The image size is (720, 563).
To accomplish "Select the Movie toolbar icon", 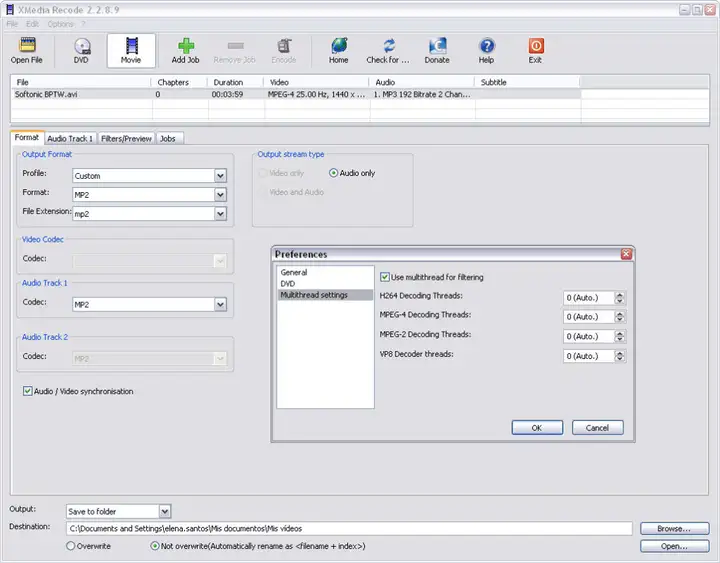I will [131, 51].
